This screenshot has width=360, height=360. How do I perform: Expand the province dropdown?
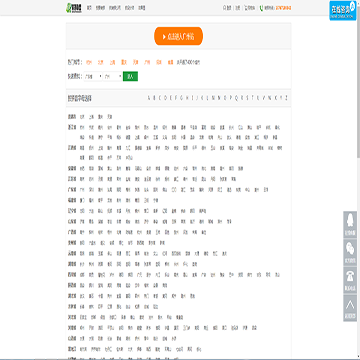tap(93, 77)
